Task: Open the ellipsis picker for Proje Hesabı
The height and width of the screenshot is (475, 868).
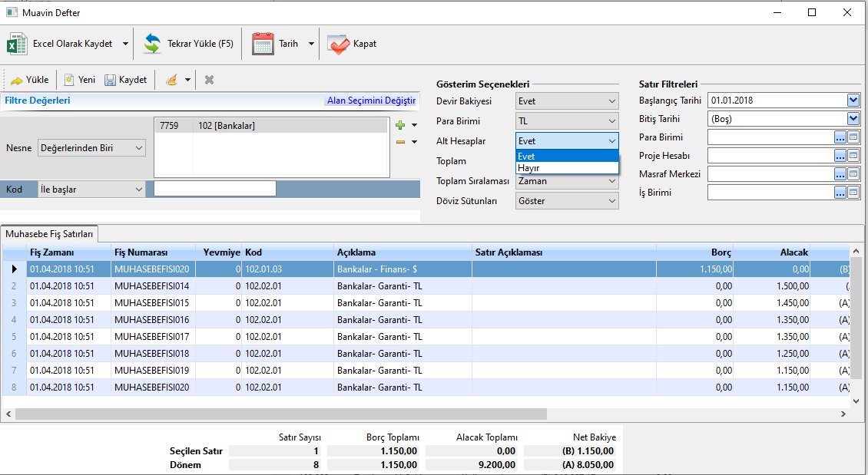Action: click(x=840, y=156)
